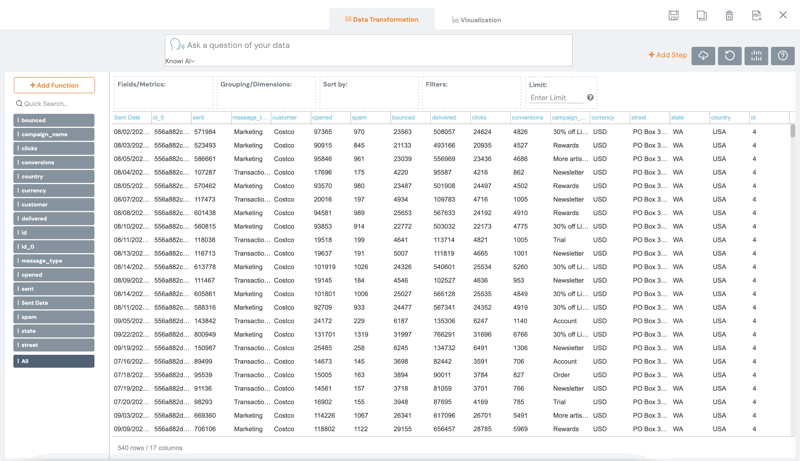
Task: Click the refresh/reset circular arrow button
Action: click(x=730, y=56)
